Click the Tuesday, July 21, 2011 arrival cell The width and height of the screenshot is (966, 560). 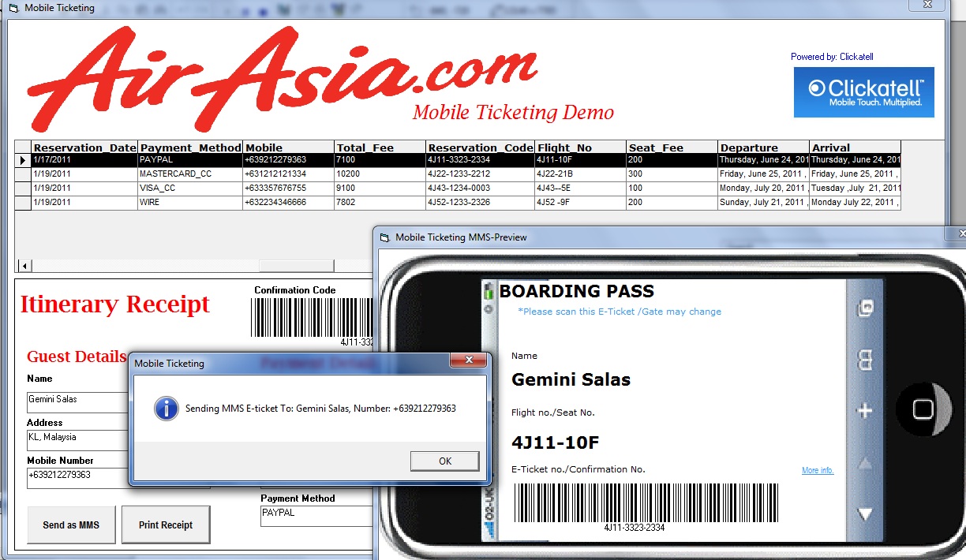855,189
